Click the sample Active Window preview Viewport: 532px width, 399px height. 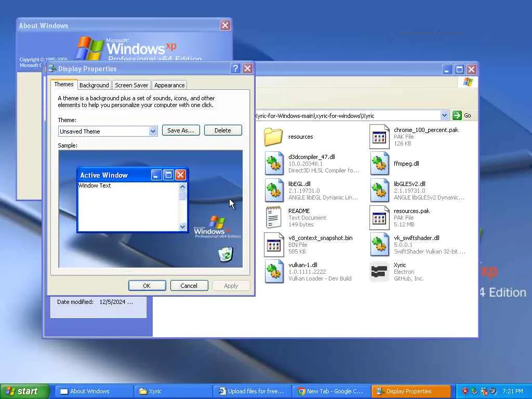coord(132,200)
